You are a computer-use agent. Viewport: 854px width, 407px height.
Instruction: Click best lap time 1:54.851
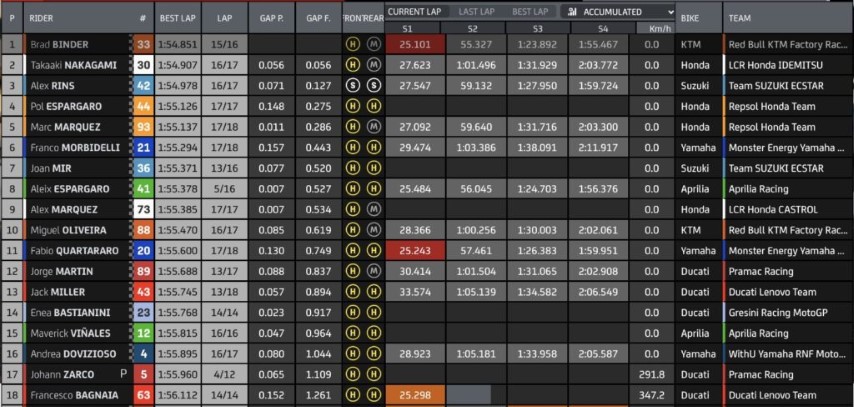[178, 45]
